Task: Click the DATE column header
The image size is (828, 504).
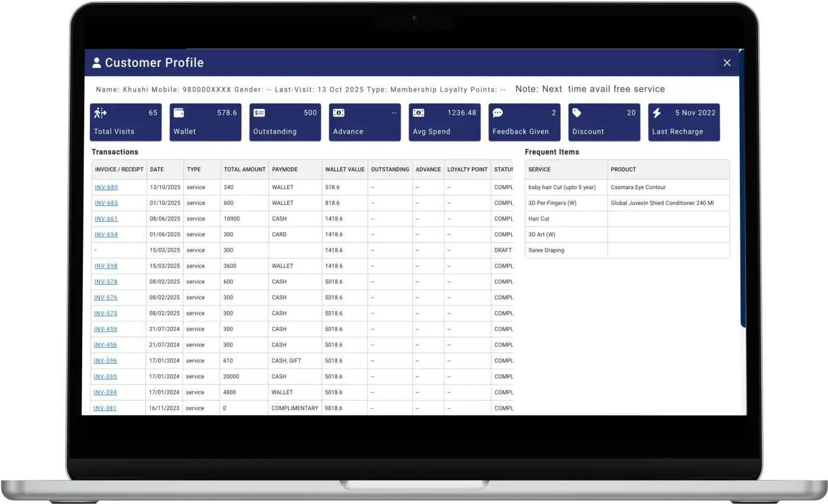Action: click(157, 170)
